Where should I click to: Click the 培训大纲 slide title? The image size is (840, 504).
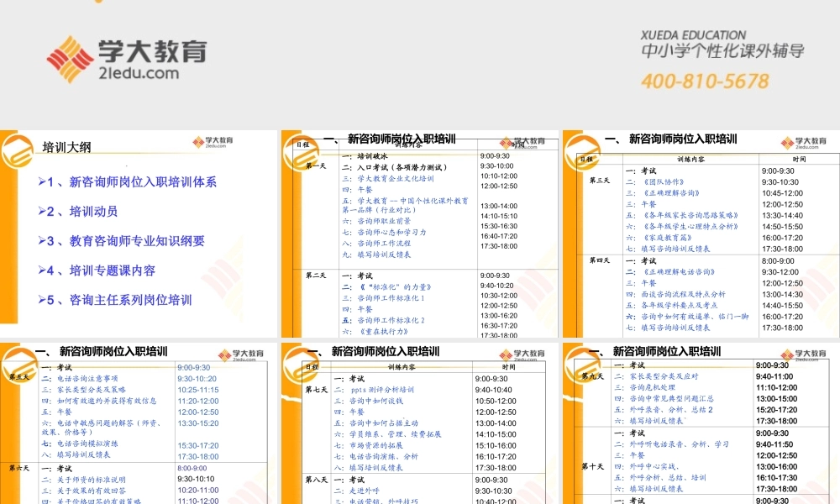pyautogui.click(x=67, y=147)
